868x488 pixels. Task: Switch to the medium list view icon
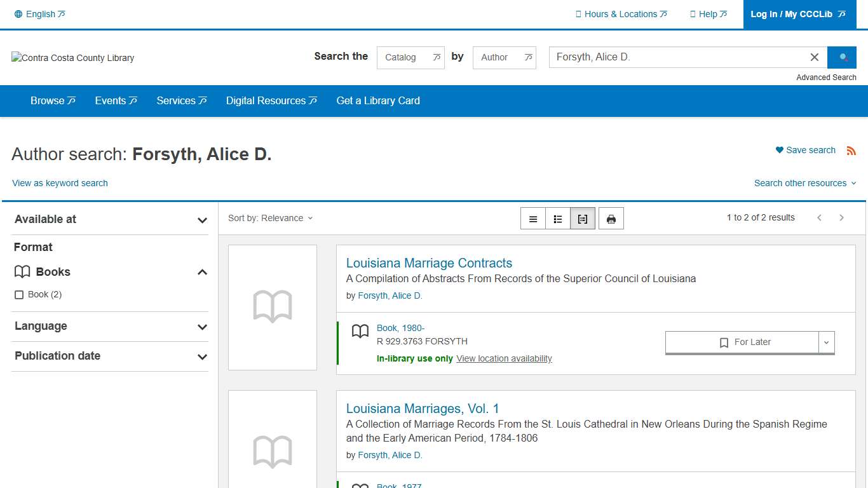(x=558, y=218)
